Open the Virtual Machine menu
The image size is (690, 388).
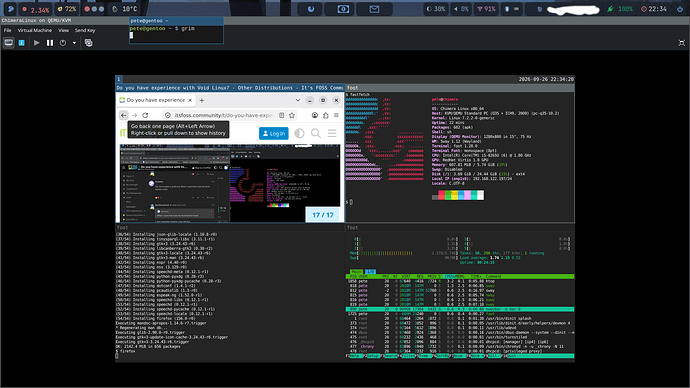[35, 30]
